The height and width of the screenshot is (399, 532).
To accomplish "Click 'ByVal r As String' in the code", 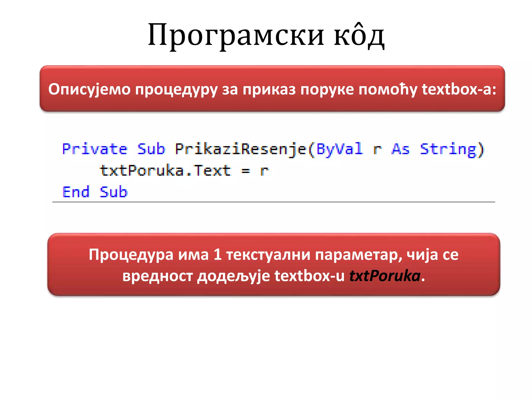I will point(397,149).
